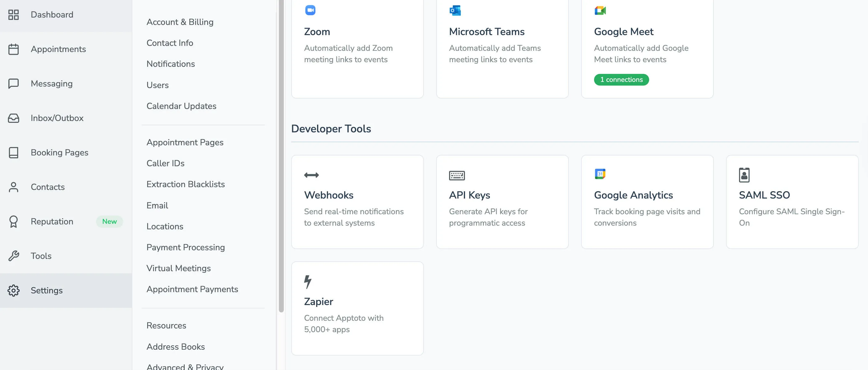Select the Microsoft Teams integration icon
The image size is (868, 370).
pos(455,10)
